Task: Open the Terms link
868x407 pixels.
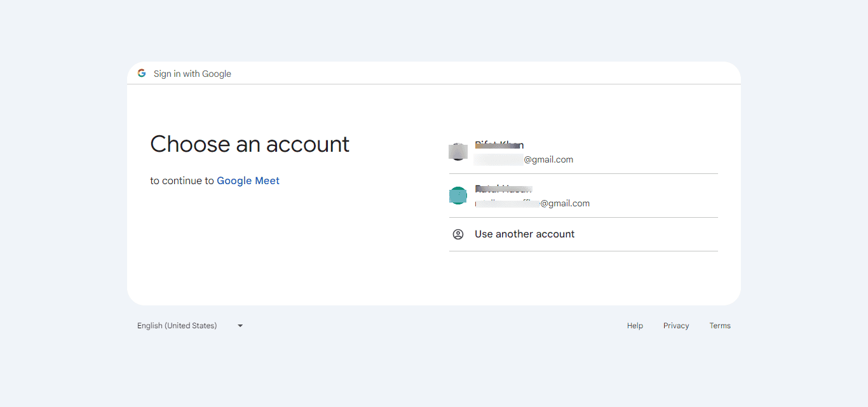Action: (x=720, y=326)
